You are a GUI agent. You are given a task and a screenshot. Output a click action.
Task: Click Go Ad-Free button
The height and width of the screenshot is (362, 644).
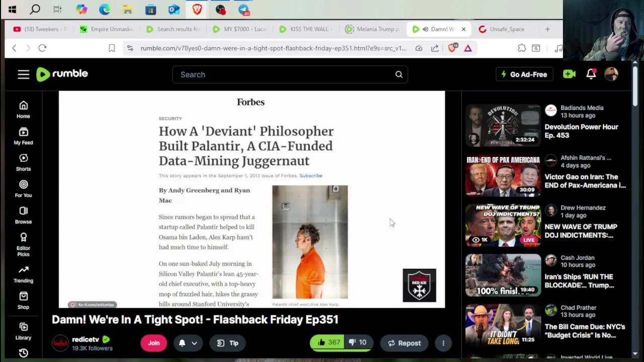pos(524,74)
